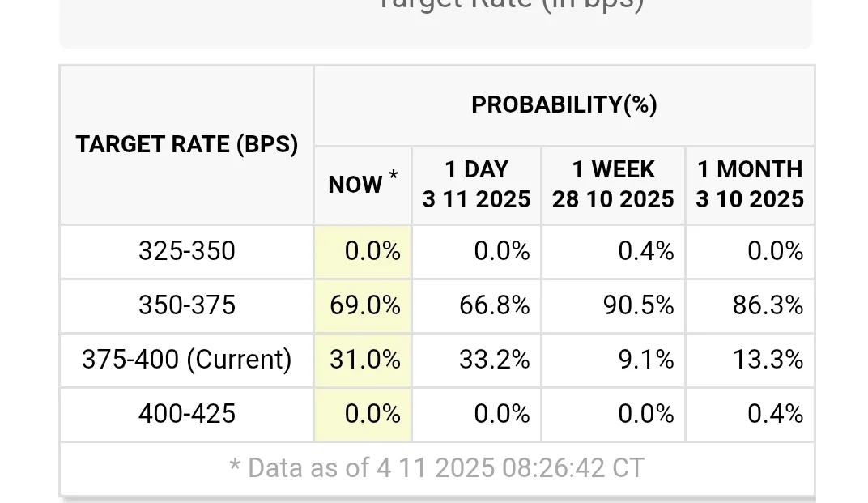Select the PROBABILITY(%) header cell
The height and width of the screenshot is (503, 868).
(x=564, y=104)
